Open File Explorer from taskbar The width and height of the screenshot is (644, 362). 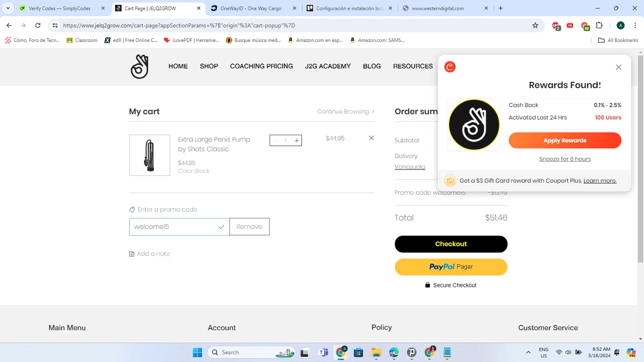click(376, 353)
